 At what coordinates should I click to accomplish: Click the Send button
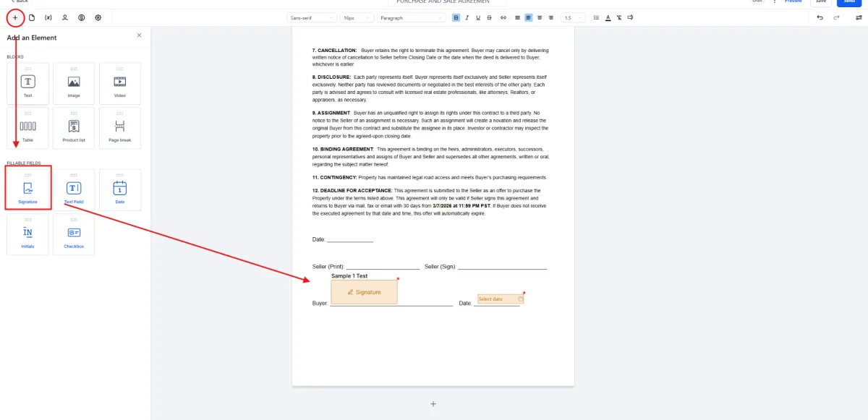(849, 2)
